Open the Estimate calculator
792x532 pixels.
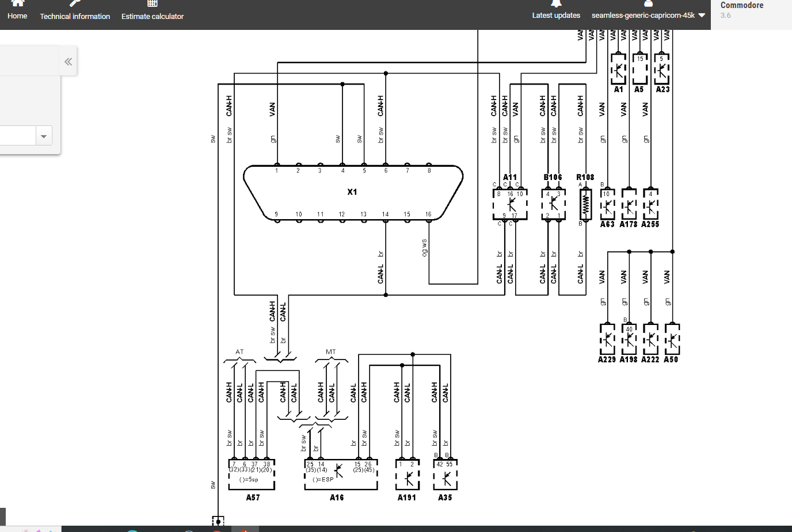click(153, 11)
